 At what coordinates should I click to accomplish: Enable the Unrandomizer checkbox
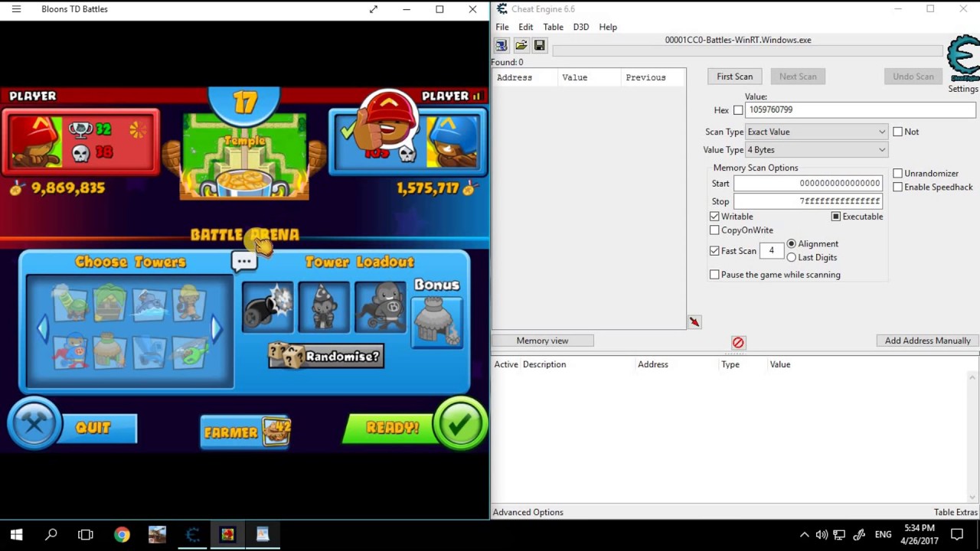click(x=897, y=174)
